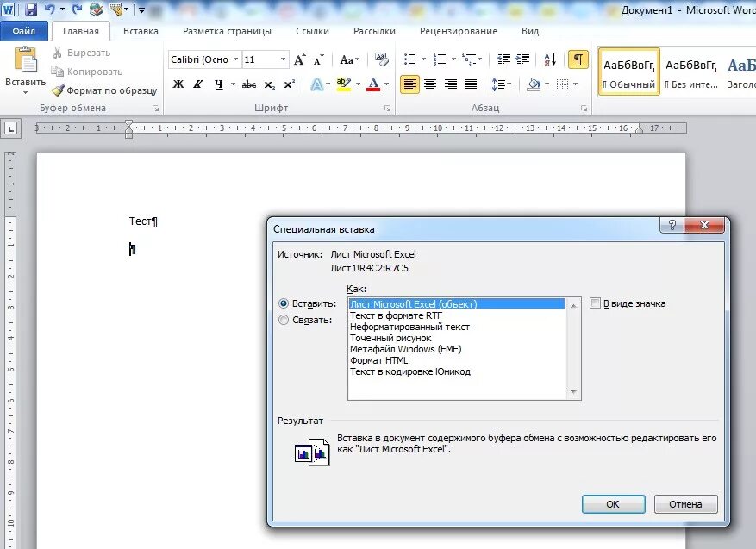Toggle show paragraph marks ¶ button

pos(578,59)
